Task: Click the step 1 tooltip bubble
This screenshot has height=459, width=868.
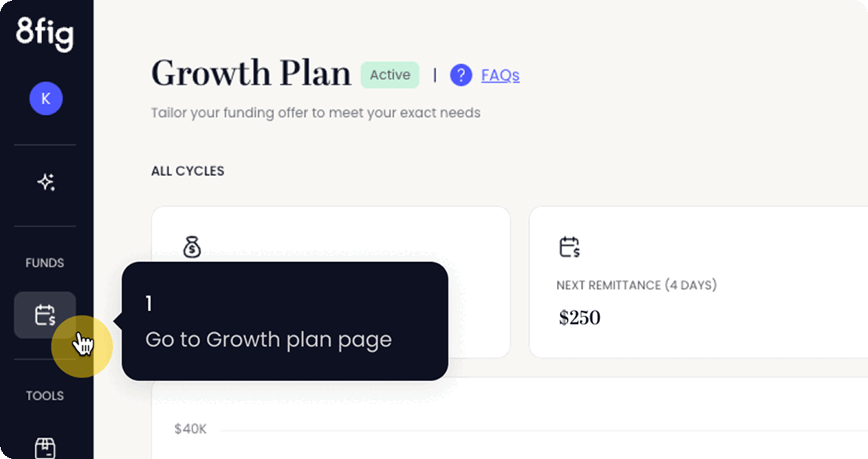Action: [285, 321]
